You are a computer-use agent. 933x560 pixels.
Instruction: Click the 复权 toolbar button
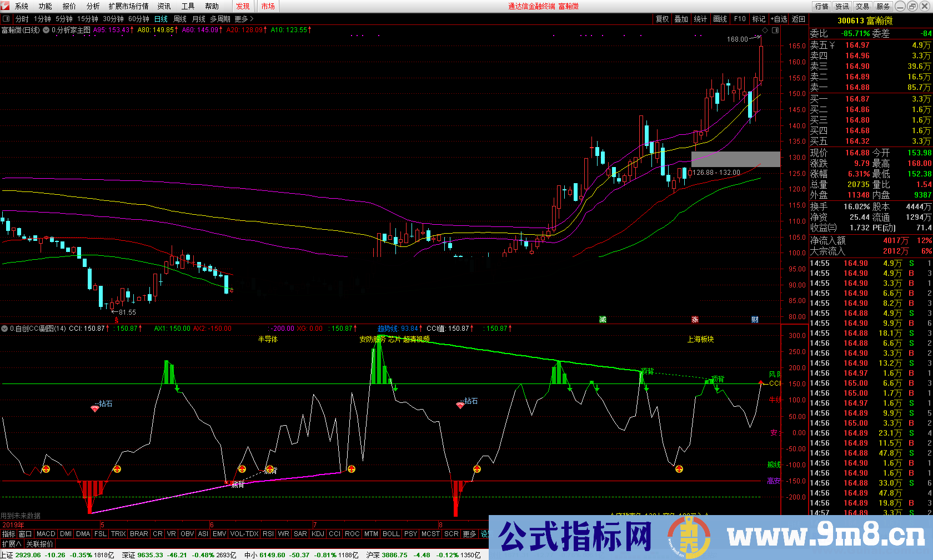[662, 19]
